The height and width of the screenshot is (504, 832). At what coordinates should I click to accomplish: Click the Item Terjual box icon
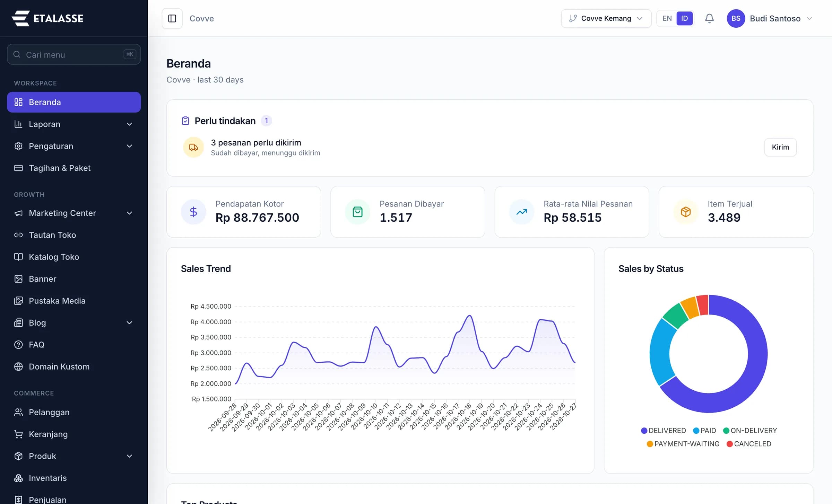pyautogui.click(x=686, y=212)
